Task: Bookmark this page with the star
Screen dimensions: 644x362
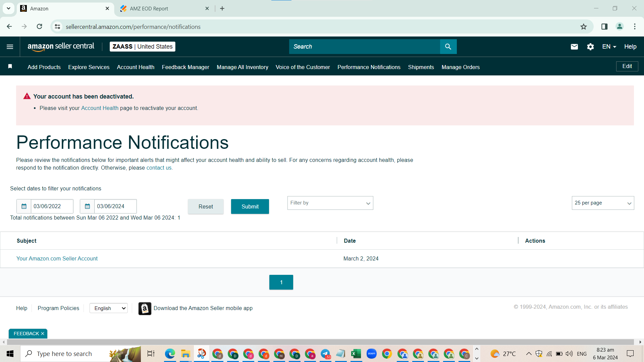Action: click(x=584, y=26)
